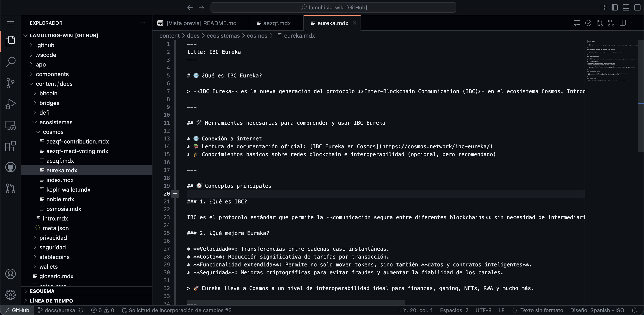Expand the LÍNEA DE TIEMPO section

[87, 301]
